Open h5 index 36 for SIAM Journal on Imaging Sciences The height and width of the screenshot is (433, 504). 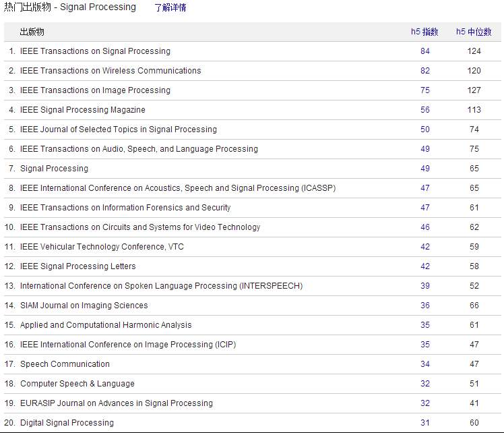pyautogui.click(x=425, y=306)
